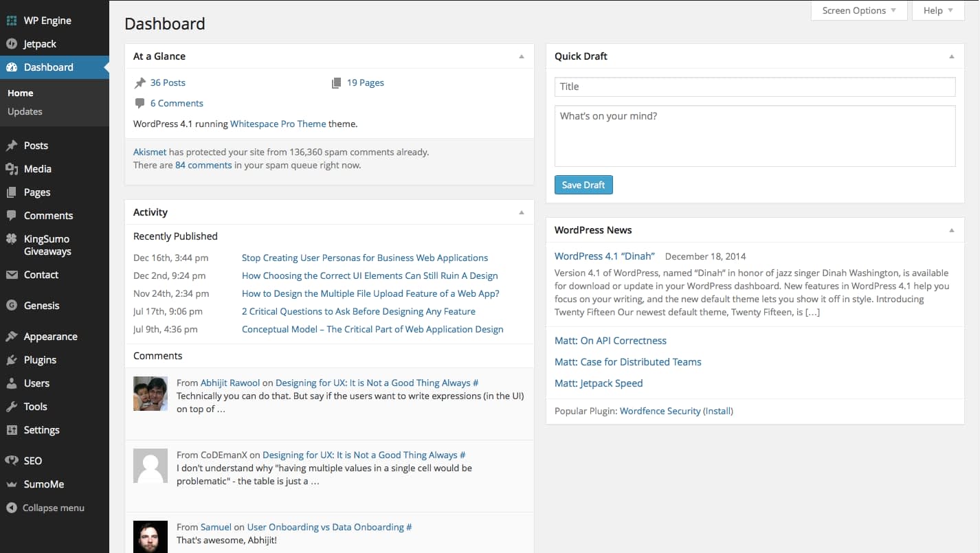980x553 pixels.
Task: Open post 'Multiple File Upload Feature'
Action: click(x=370, y=293)
